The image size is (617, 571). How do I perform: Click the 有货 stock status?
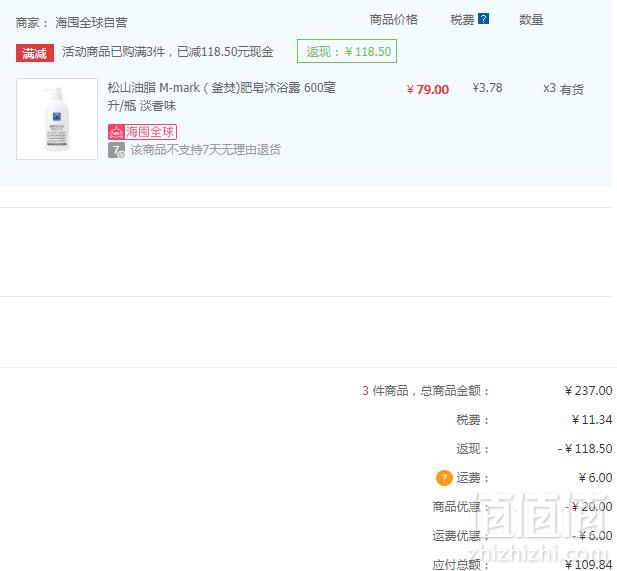tap(571, 89)
